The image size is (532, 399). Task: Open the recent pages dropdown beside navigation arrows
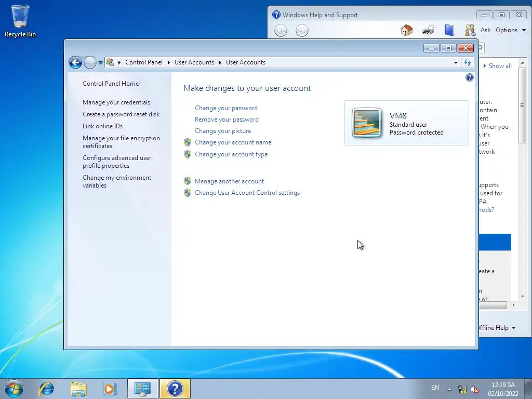coord(100,63)
